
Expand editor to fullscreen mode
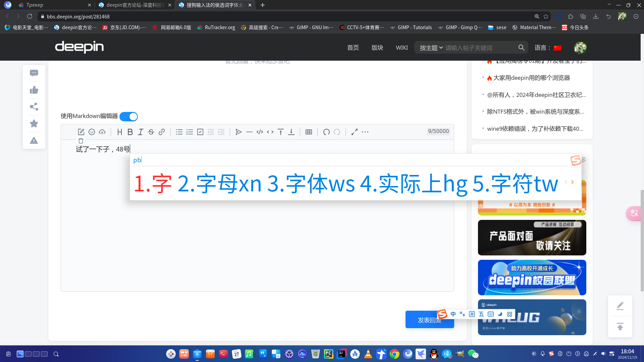(355, 132)
